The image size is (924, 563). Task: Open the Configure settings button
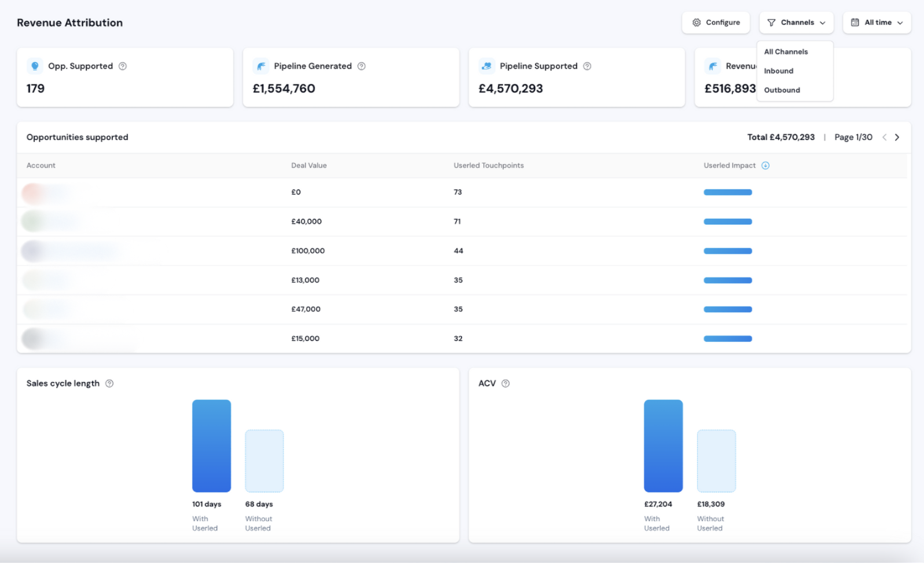[x=716, y=23]
